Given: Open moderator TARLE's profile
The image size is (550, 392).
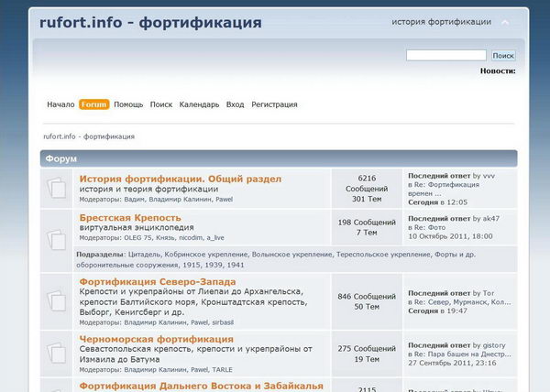Looking at the screenshot, I should pos(222,370).
